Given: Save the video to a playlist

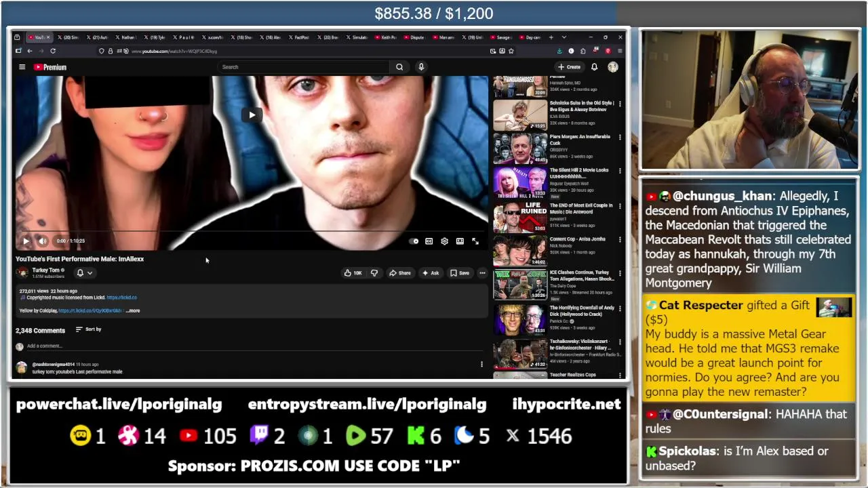Looking at the screenshot, I should click(x=460, y=273).
